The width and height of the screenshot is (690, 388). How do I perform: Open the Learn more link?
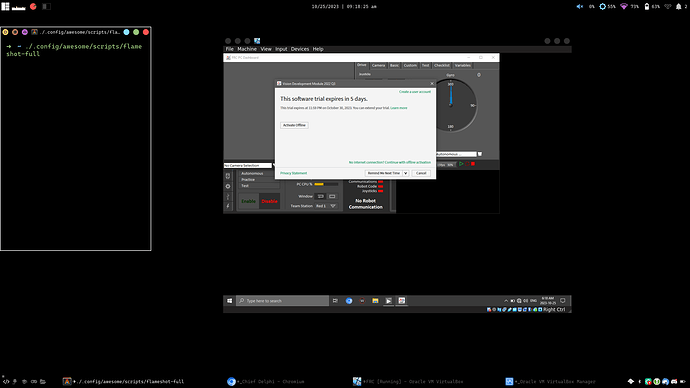coord(399,108)
